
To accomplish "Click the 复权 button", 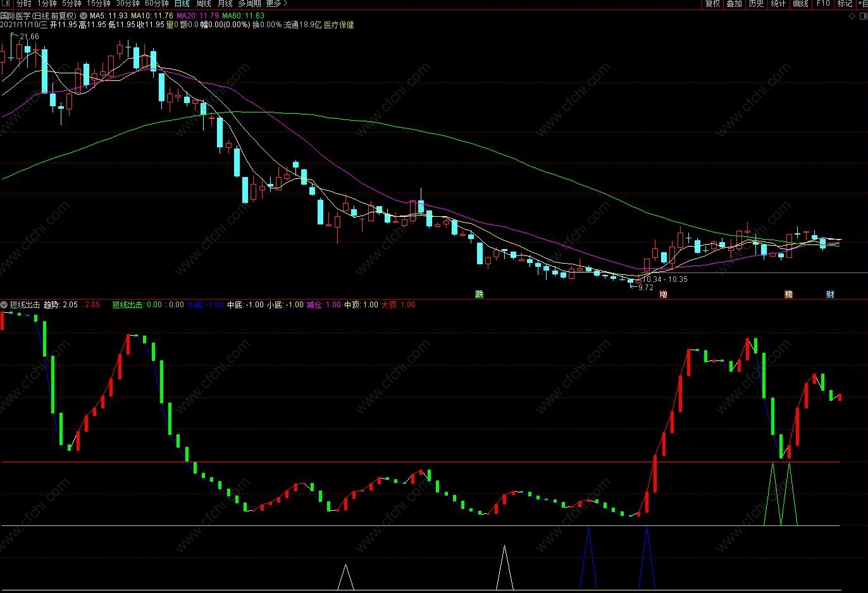I will (x=713, y=4).
